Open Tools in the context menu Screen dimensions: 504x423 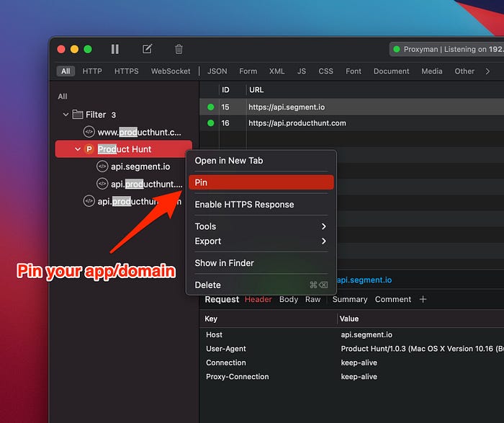(x=261, y=226)
